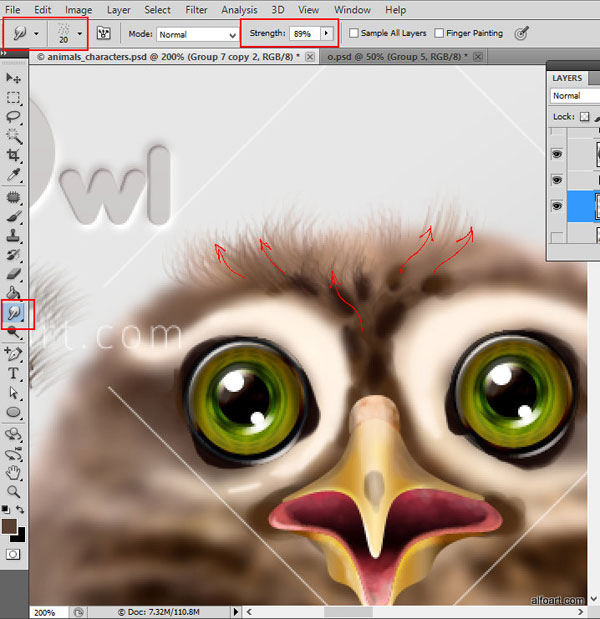Select the Crop tool

[13, 155]
